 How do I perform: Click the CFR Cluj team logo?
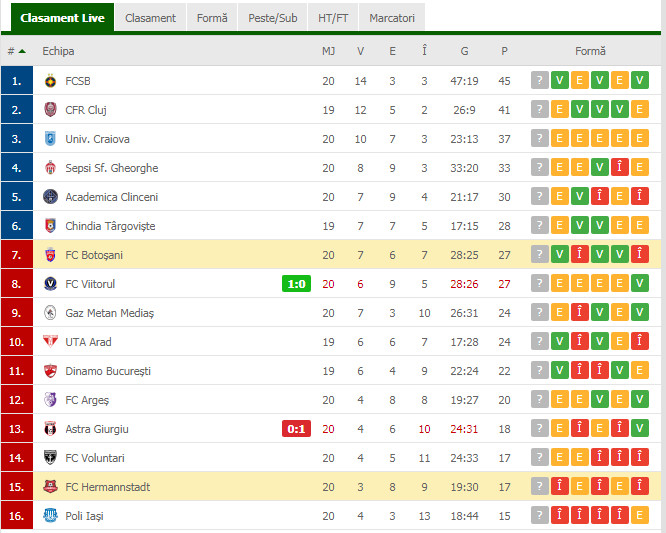pyautogui.click(x=50, y=110)
